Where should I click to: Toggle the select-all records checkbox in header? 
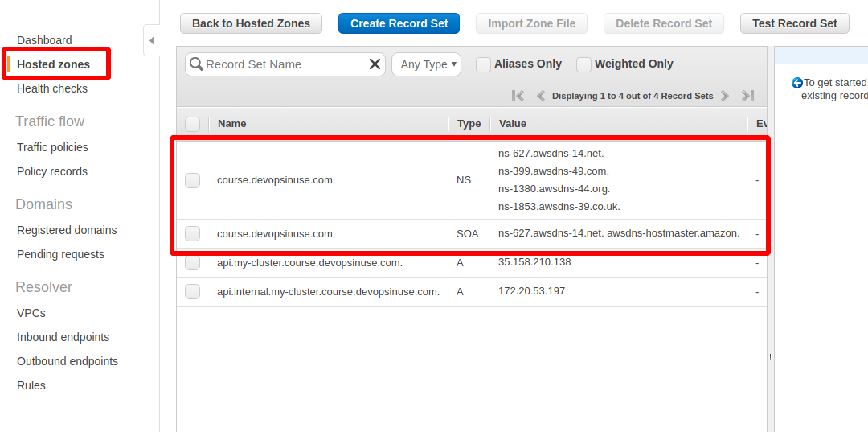(193, 124)
